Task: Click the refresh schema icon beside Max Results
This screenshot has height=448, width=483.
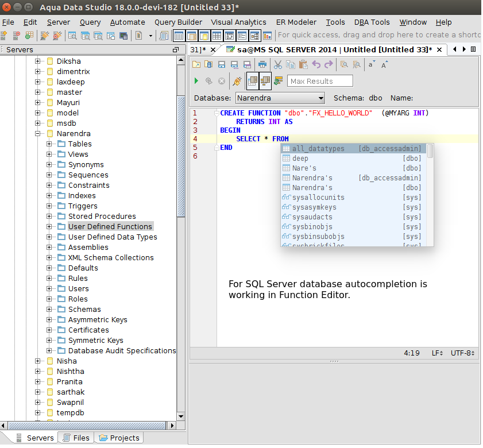Action: point(279,81)
